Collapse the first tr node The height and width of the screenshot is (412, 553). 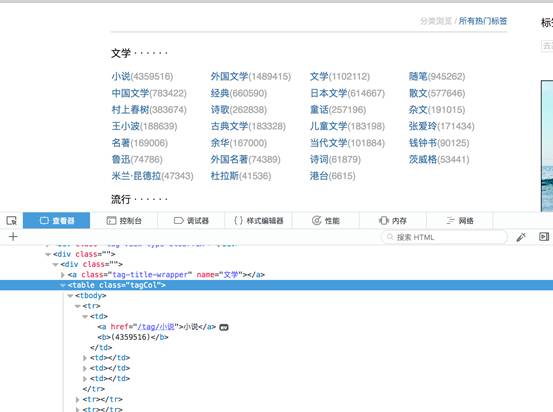pyautogui.click(x=78, y=306)
